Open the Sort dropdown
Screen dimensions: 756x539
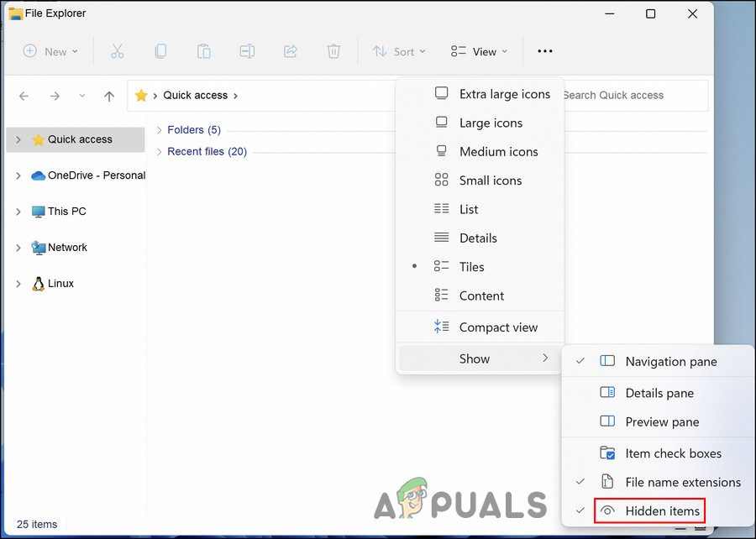(x=399, y=51)
